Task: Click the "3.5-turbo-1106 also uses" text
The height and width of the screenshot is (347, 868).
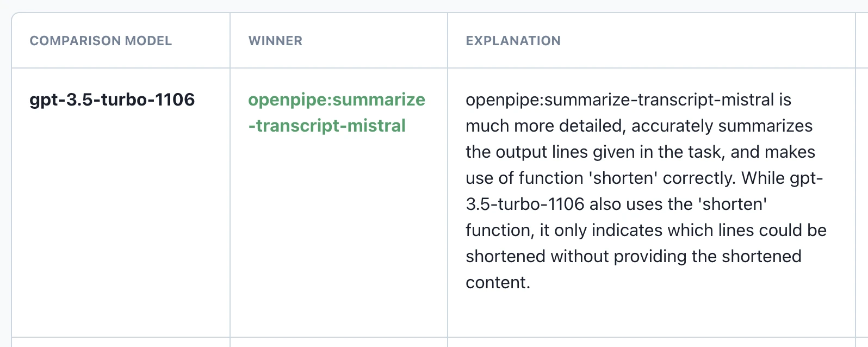Action: [560, 204]
